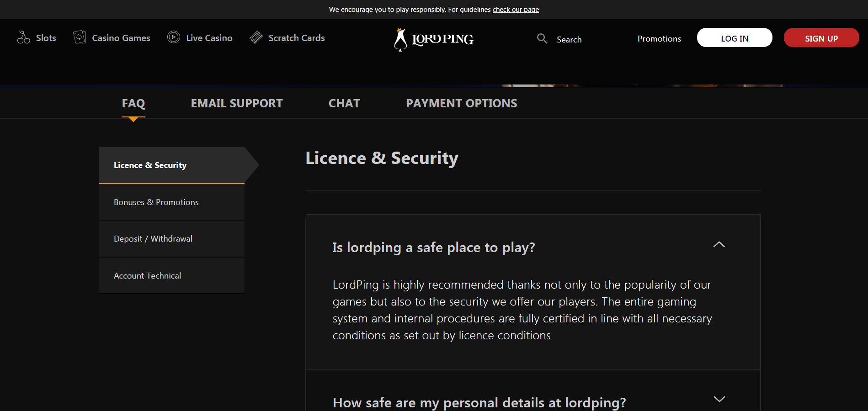Viewport: 868px width, 411px height.
Task: Click the LOG IN button
Action: (735, 37)
